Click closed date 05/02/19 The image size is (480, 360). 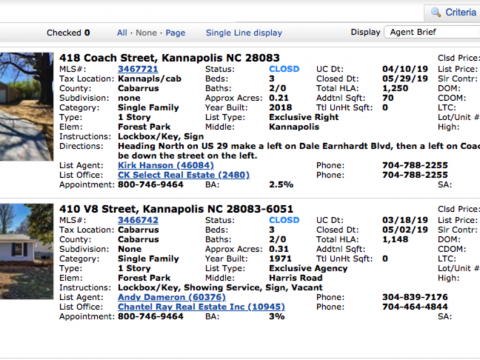405,230
